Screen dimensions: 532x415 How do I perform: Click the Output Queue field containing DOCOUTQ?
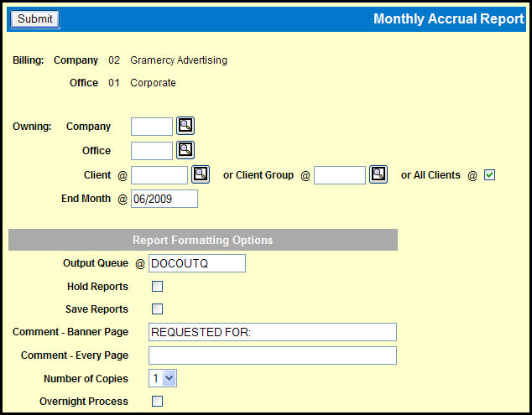196,263
